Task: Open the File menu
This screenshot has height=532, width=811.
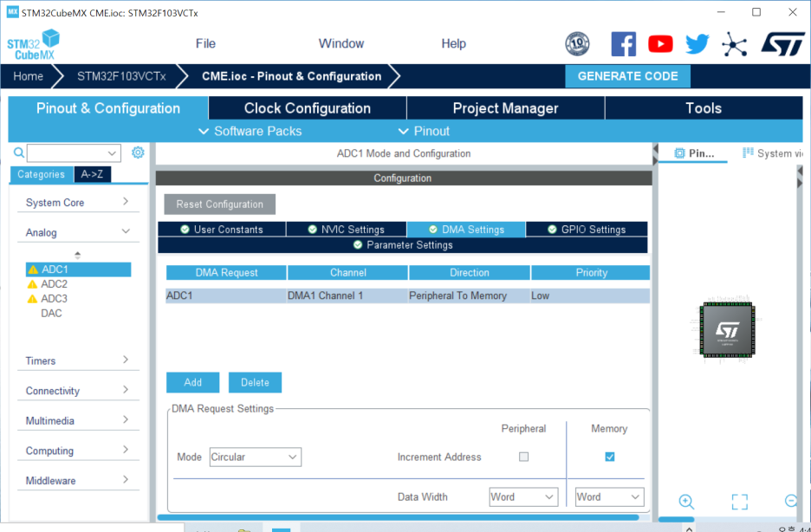Action: coord(205,44)
